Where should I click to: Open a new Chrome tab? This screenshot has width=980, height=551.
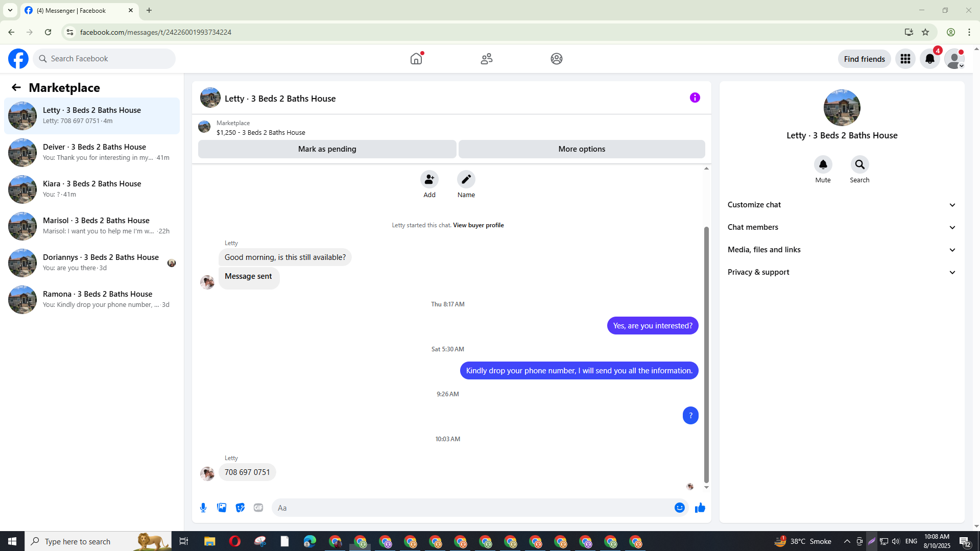pyautogui.click(x=149, y=10)
